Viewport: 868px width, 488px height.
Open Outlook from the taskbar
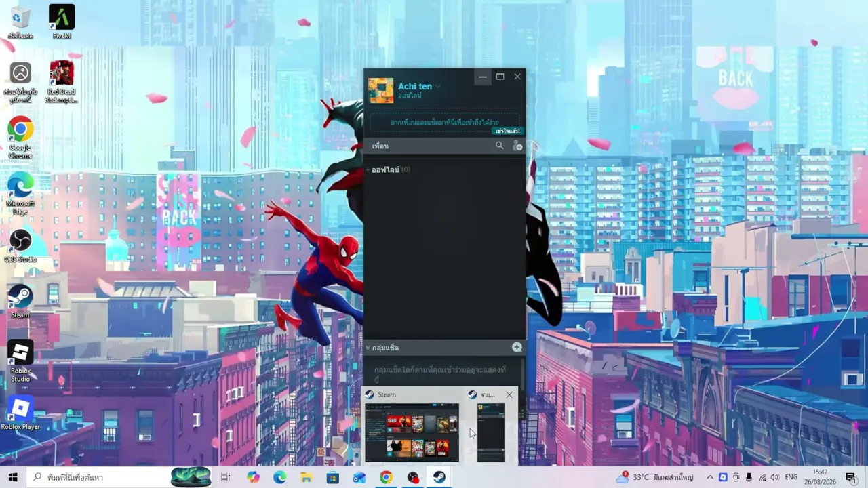[x=359, y=477]
